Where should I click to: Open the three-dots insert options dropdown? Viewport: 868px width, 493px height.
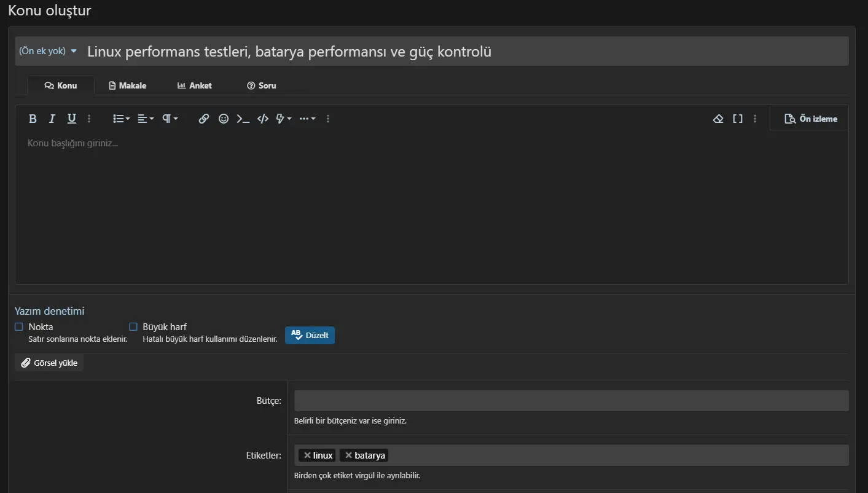tap(308, 119)
